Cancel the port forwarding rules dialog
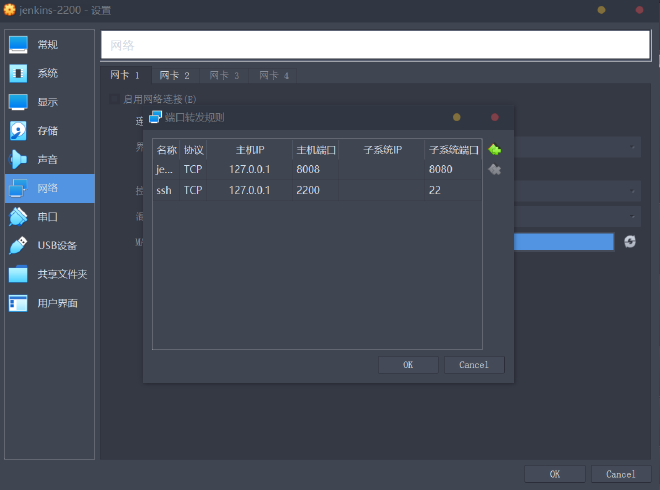 (x=474, y=365)
